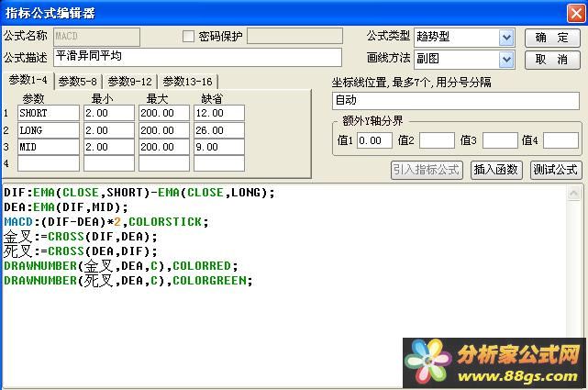Click the 值3 input field
588x390 pixels.
click(x=500, y=140)
